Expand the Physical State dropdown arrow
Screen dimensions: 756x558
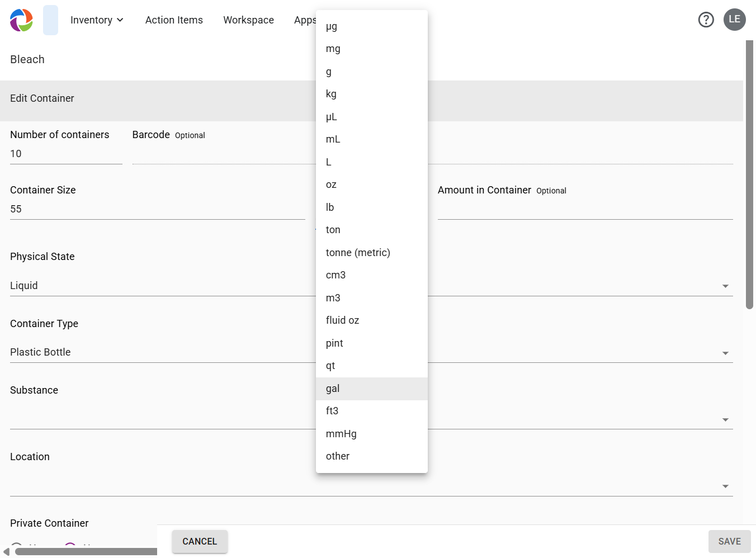click(725, 286)
